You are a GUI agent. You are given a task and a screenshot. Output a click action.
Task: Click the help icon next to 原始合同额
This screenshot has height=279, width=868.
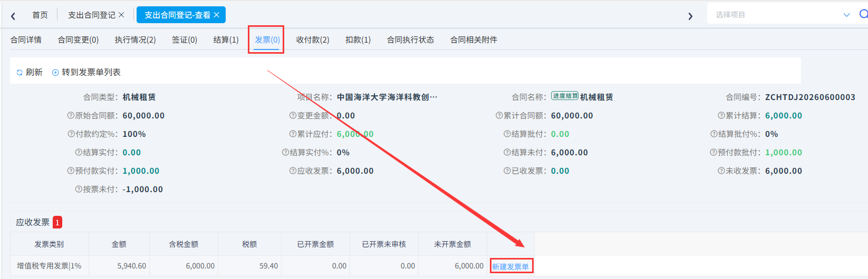(x=71, y=116)
